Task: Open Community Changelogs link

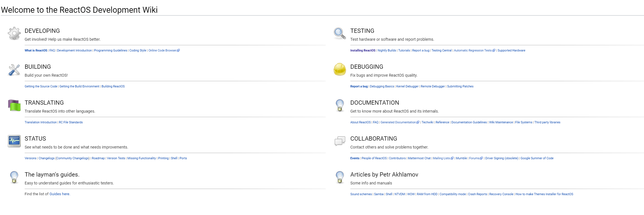Action: pyautogui.click(x=72, y=158)
